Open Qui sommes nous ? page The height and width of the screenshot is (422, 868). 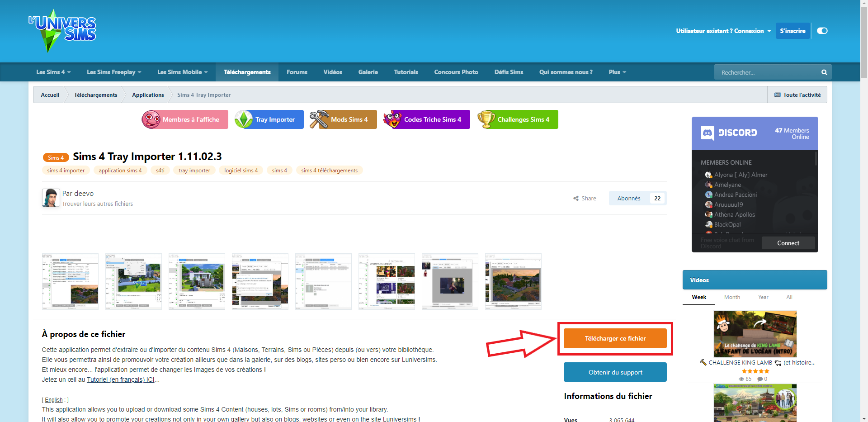coord(566,72)
